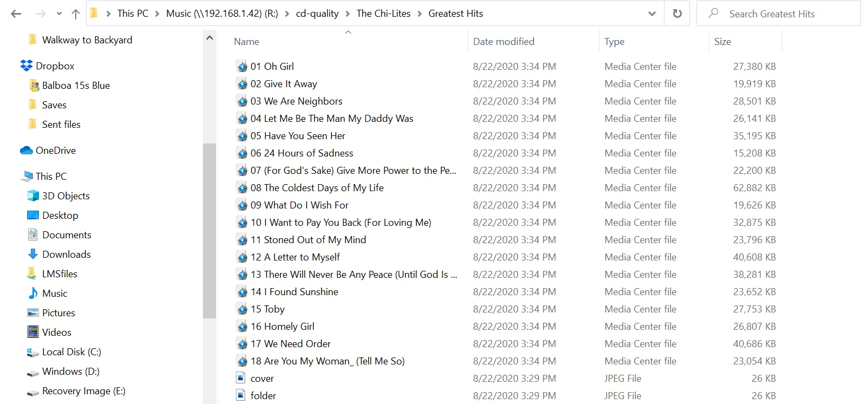Select '11 Stoned Out of My Mind'

coord(308,240)
